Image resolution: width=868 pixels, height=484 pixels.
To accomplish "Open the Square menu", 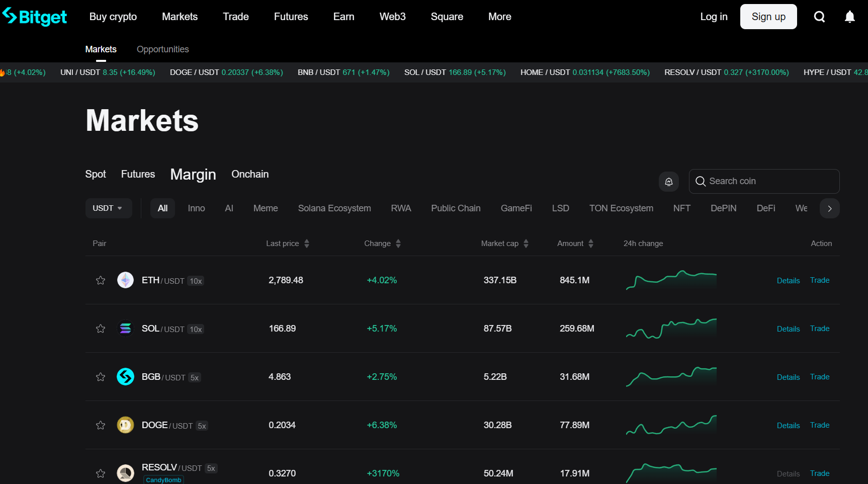I will 447,17.
